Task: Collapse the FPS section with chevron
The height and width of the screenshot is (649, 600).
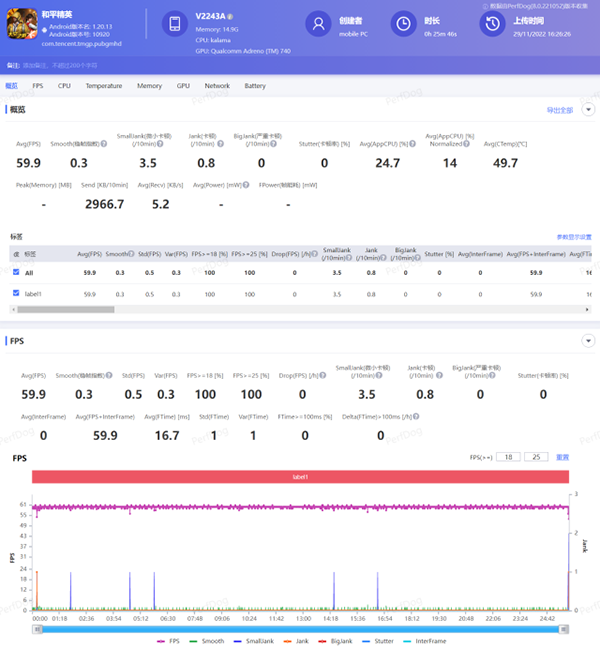Action: (x=588, y=341)
